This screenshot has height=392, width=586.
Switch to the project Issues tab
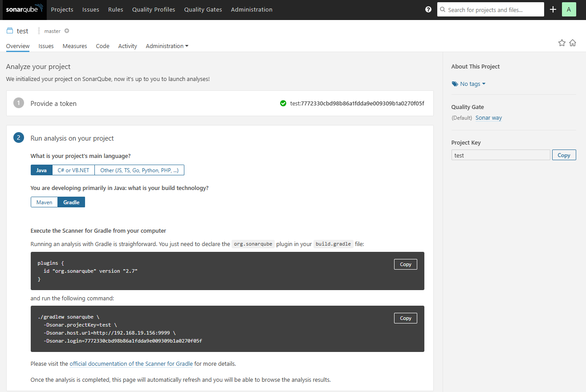coord(46,46)
